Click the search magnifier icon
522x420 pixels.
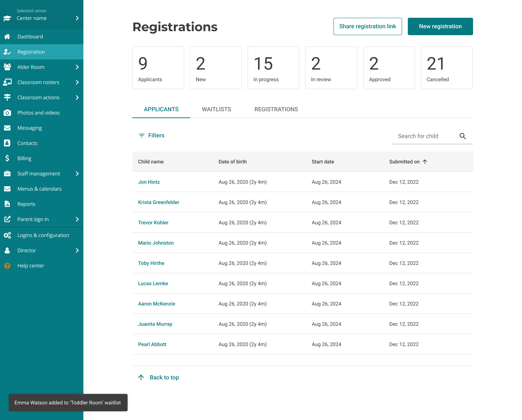click(462, 136)
